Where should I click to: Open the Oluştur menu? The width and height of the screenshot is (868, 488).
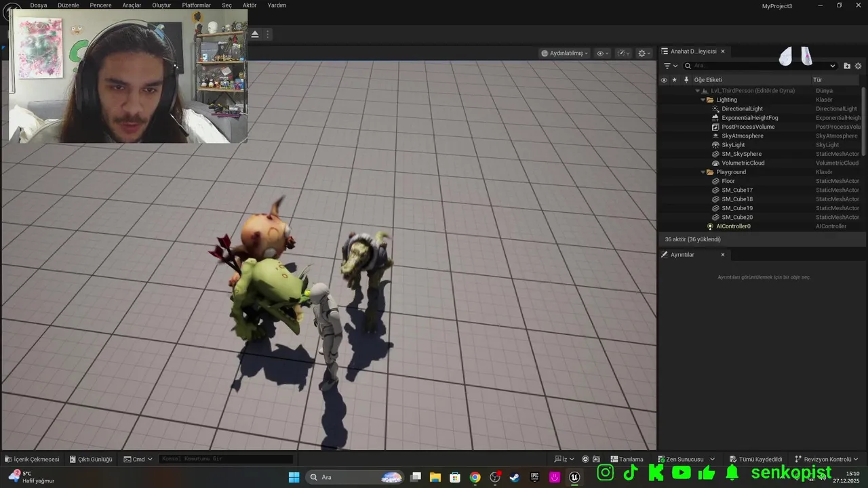coord(161,5)
